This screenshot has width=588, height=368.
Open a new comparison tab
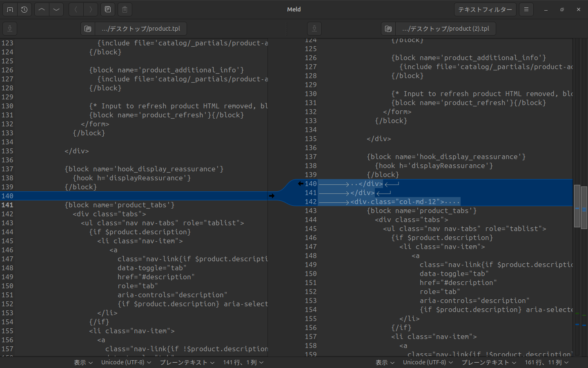10,9
